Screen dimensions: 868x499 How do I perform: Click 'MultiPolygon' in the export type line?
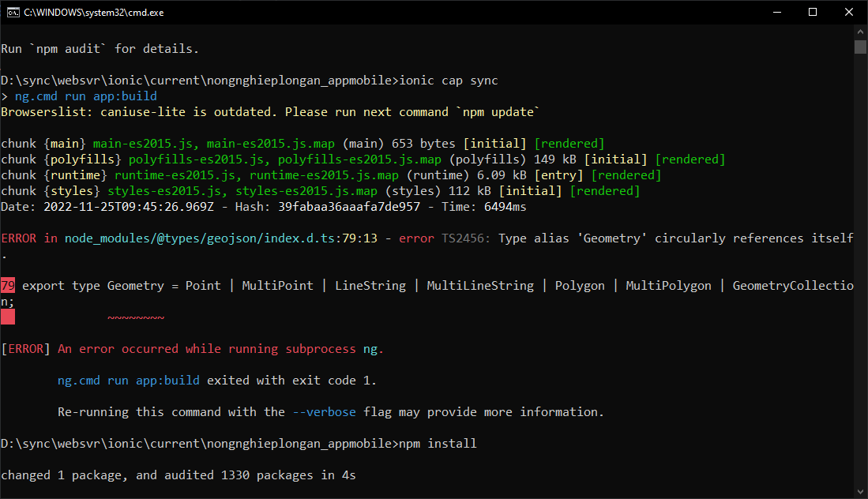coord(669,286)
